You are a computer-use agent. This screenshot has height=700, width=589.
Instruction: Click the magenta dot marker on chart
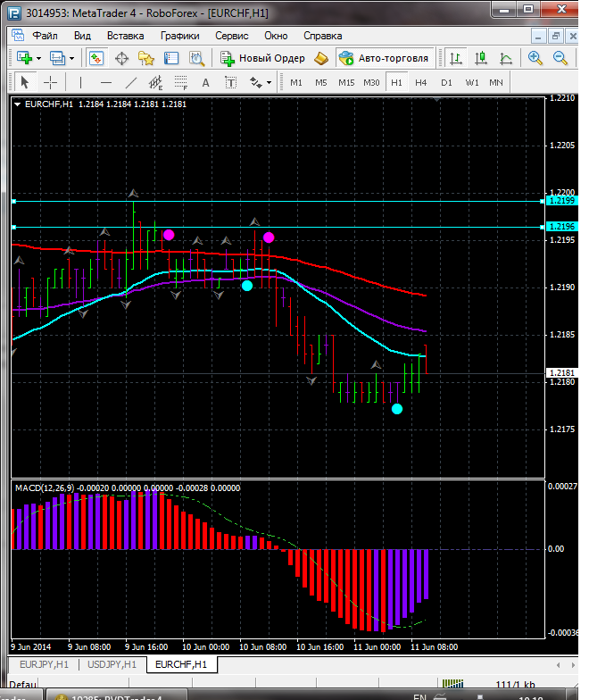click(x=169, y=235)
